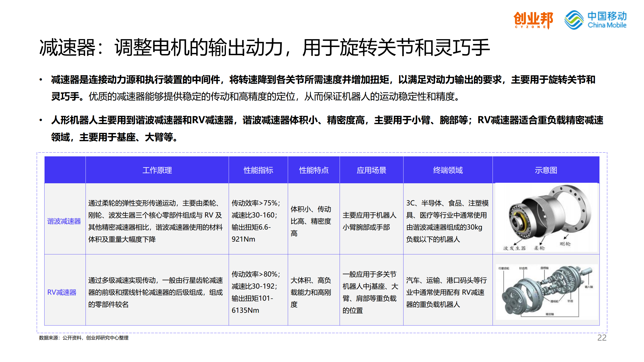Click the 波发生器 label in diagram
Screen dimensions: 644x362
click(514, 248)
